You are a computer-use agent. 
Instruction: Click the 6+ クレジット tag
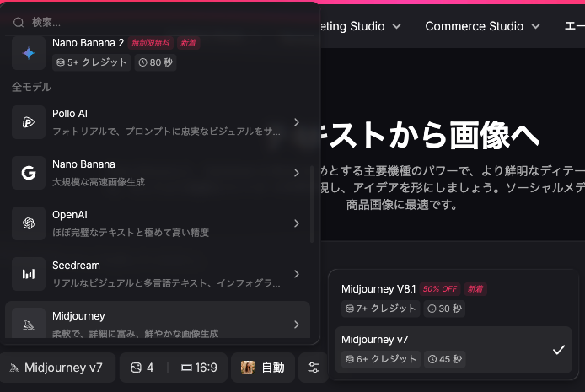tap(381, 359)
